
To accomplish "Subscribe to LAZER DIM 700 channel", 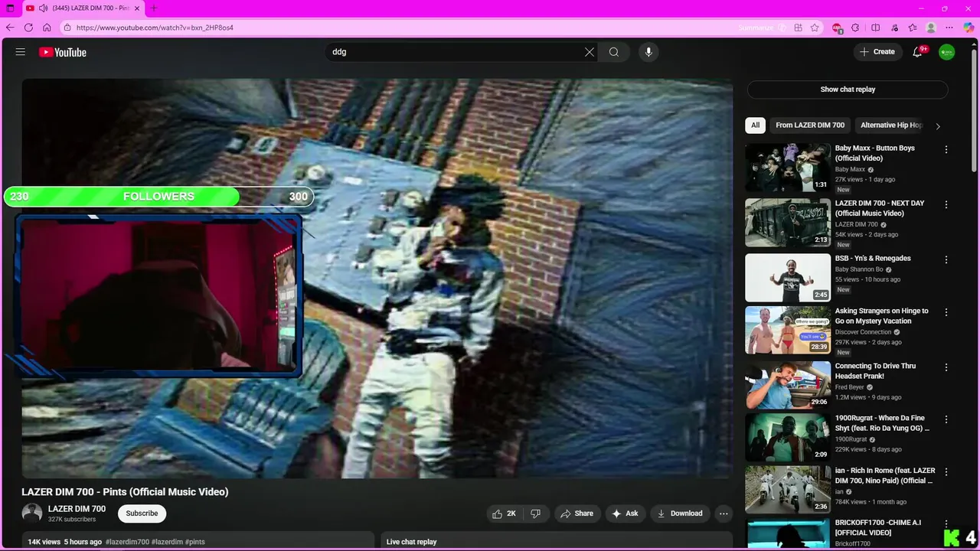I will click(142, 514).
